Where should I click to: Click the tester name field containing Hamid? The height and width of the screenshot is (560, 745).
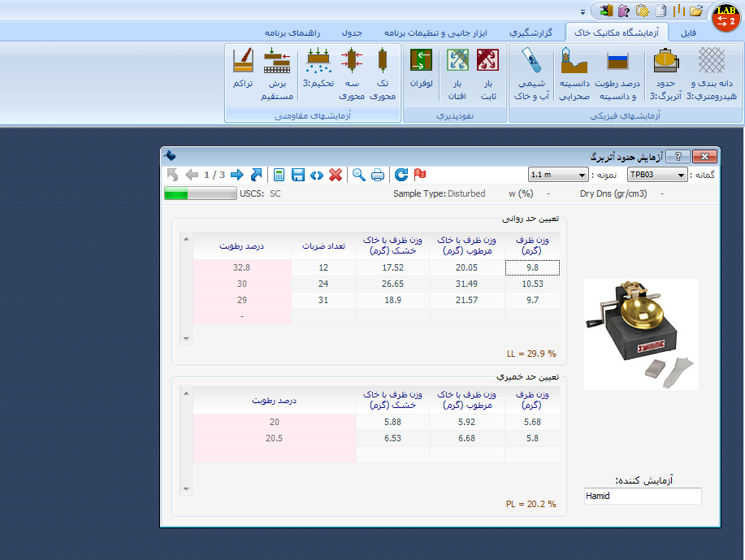642,496
